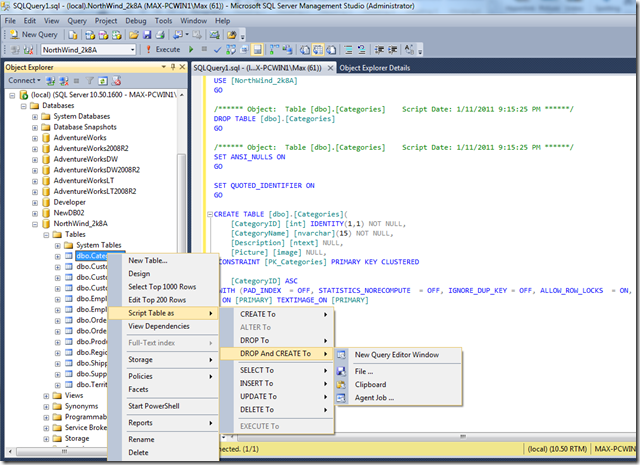Click the Display Estimated Execution Plan icon
Viewport: 640px width, 465px height.
231,50
